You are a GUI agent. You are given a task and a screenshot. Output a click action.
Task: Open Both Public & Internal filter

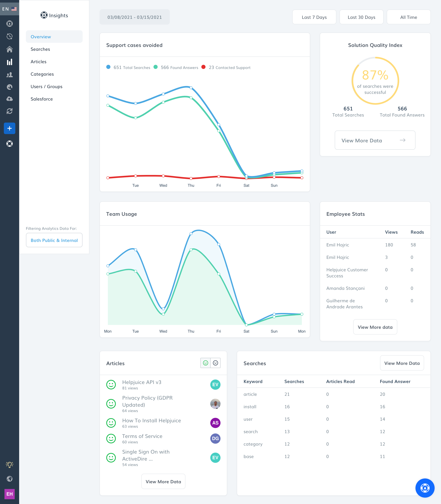coord(54,240)
